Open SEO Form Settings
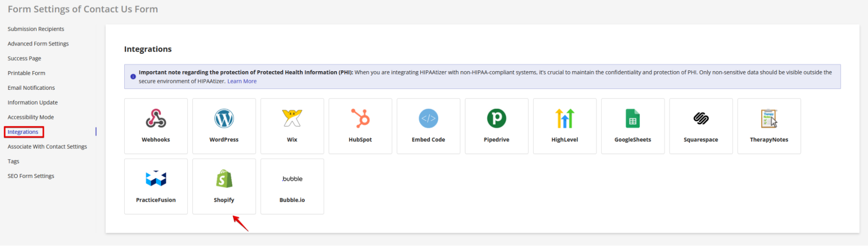This screenshot has width=868, height=246. coord(31,176)
